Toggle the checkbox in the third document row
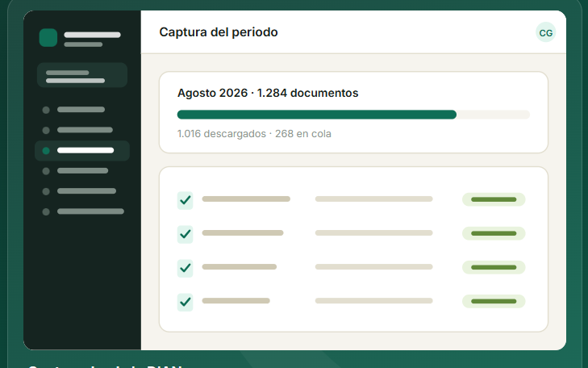The width and height of the screenshot is (588, 368). coord(186,268)
